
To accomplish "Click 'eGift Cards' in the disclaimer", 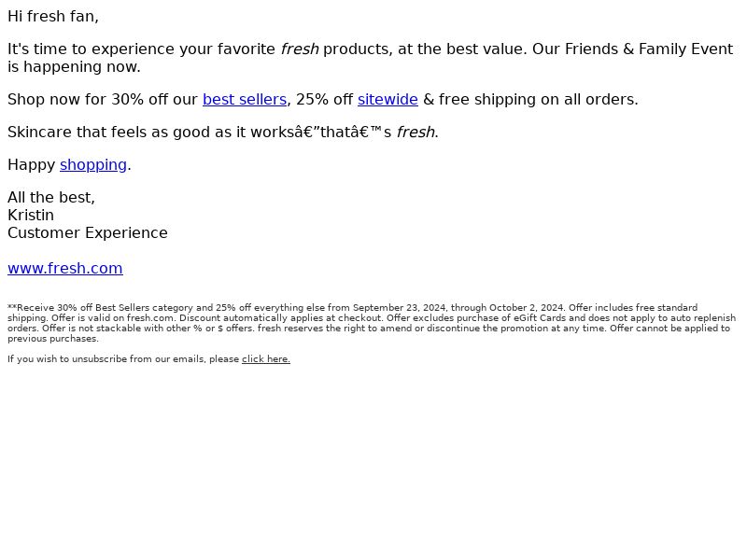I will pyautogui.click(x=540, y=318).
